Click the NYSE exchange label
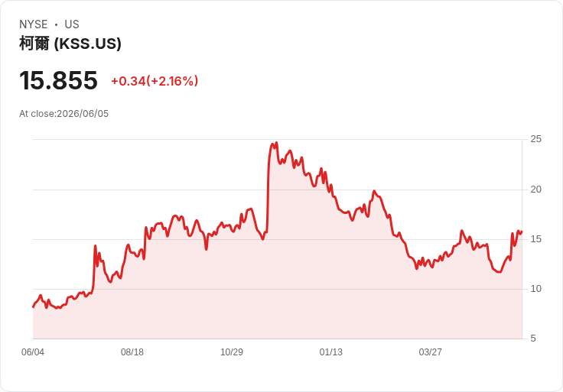Viewport: 563px width, 392px height. pos(34,24)
